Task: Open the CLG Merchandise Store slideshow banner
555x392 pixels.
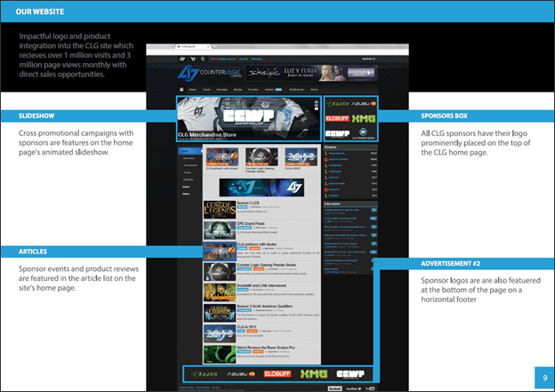Action: click(x=249, y=119)
